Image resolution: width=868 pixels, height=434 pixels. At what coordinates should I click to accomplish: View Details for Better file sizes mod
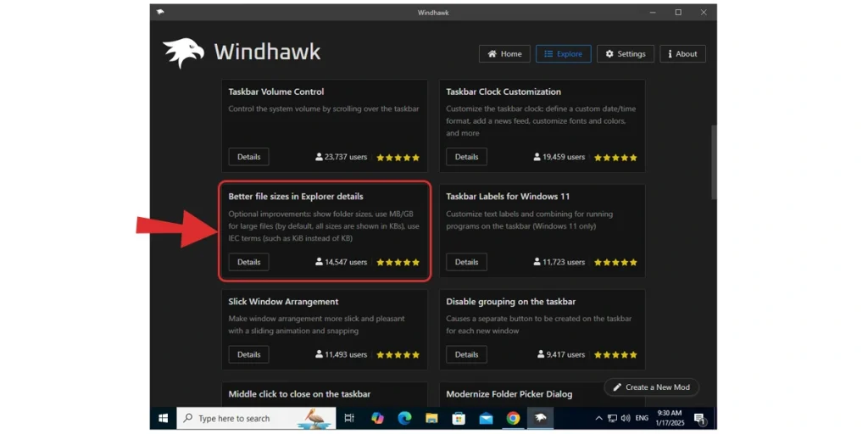tap(248, 262)
